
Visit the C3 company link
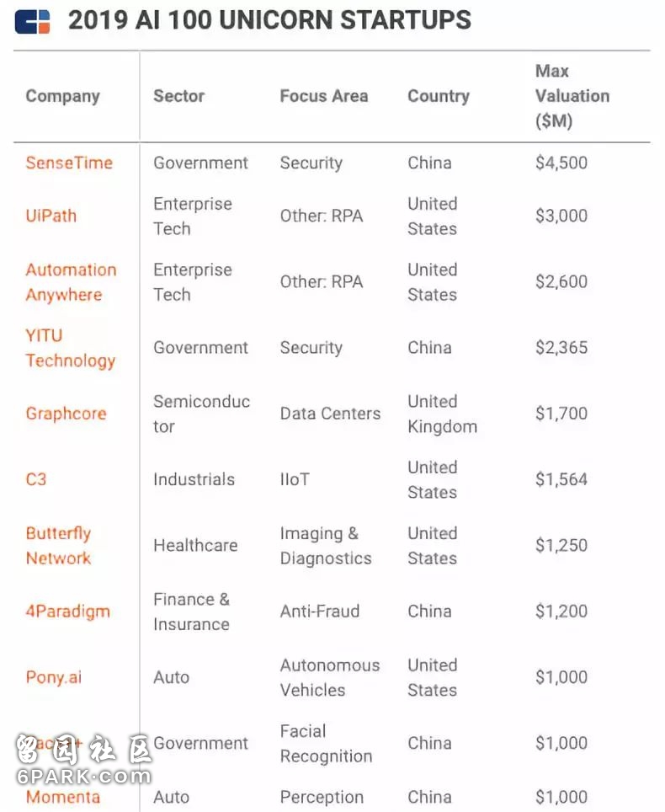[x=36, y=479]
